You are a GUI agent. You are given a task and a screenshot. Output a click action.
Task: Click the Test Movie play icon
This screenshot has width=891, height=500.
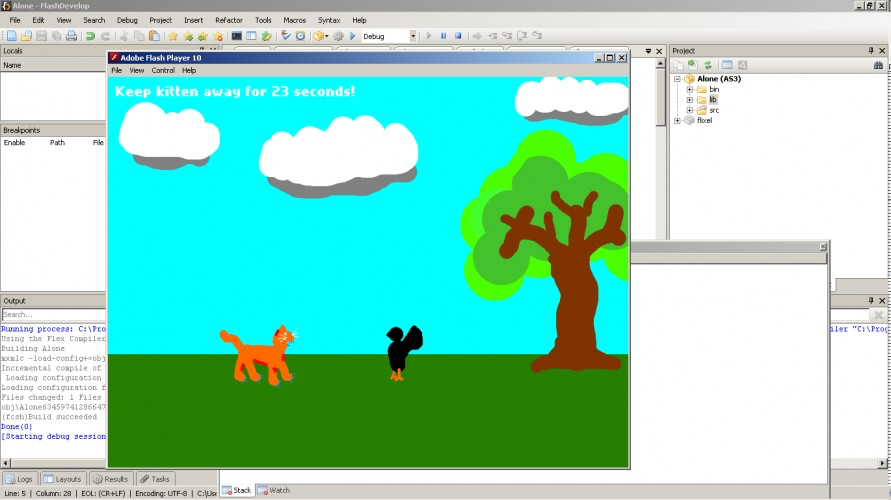click(353, 36)
